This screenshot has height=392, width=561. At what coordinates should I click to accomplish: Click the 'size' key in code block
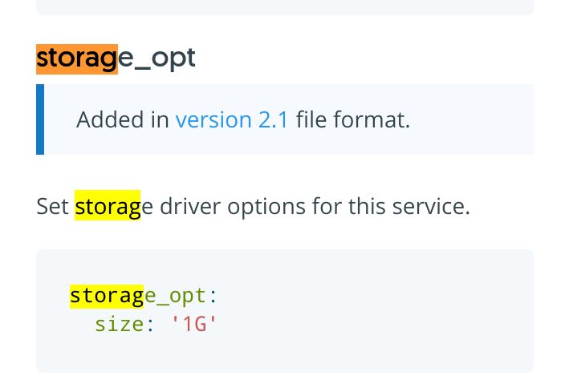[x=119, y=325]
